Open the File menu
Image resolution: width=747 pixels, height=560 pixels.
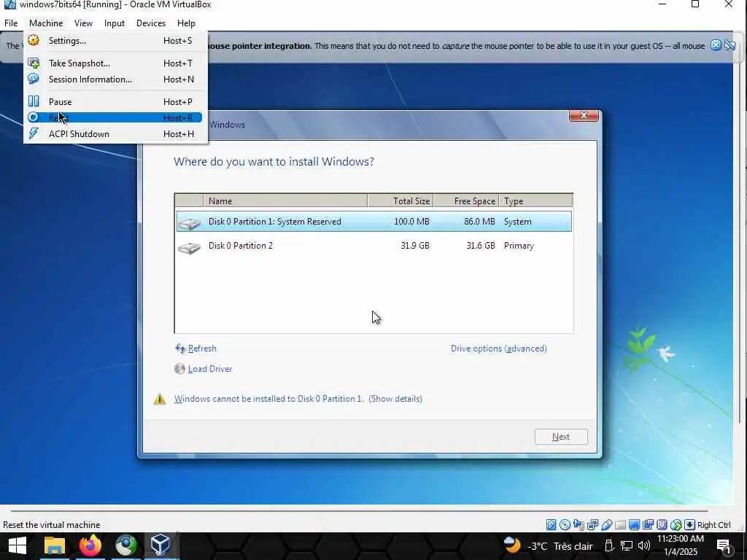(x=11, y=23)
